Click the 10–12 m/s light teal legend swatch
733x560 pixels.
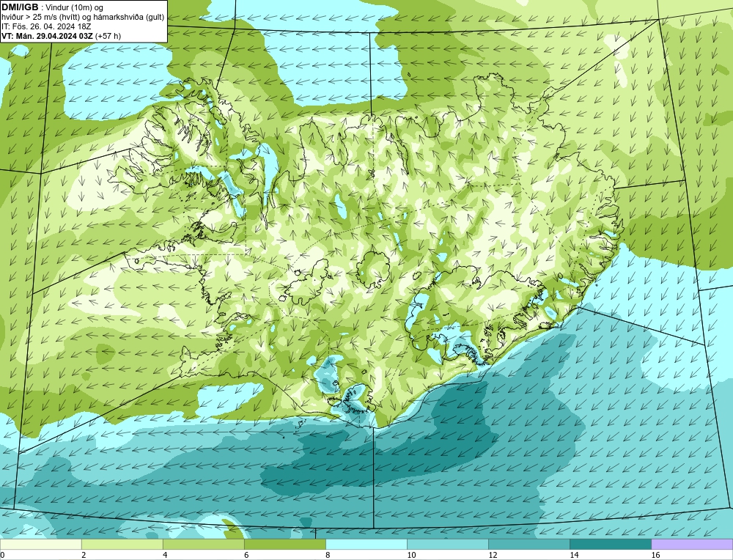pyautogui.click(x=447, y=544)
